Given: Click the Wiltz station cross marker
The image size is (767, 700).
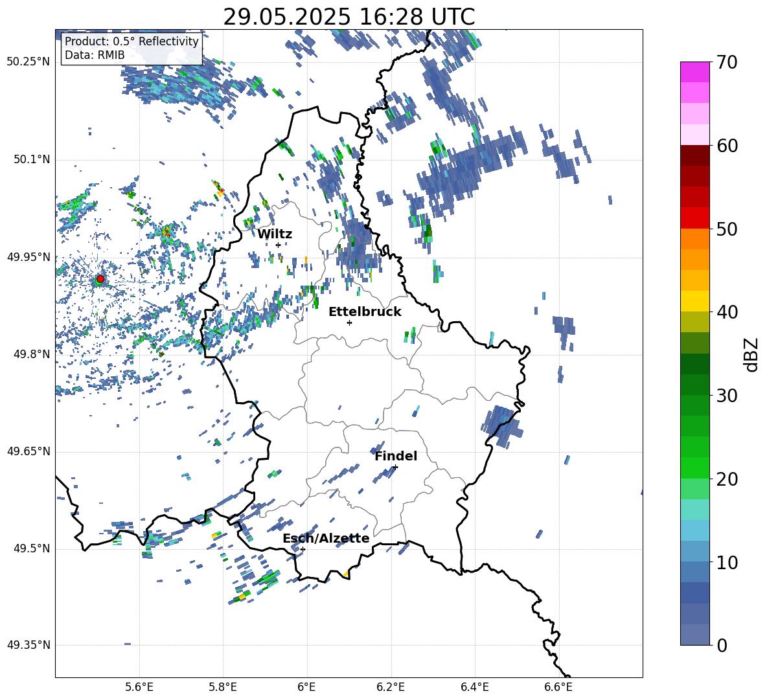Looking at the screenshot, I should click(x=279, y=245).
